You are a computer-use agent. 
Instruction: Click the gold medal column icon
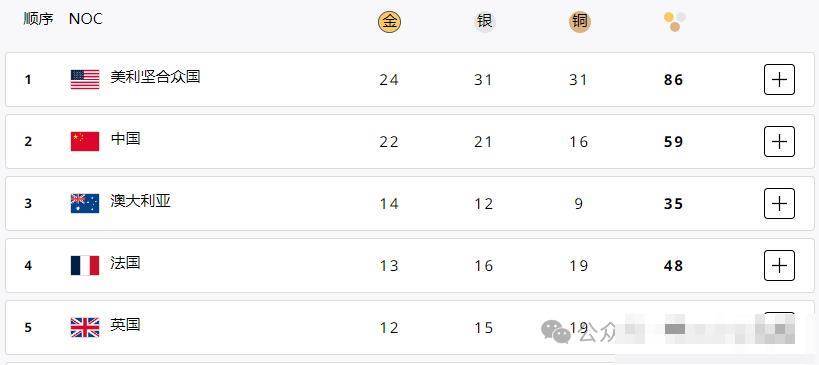click(389, 22)
